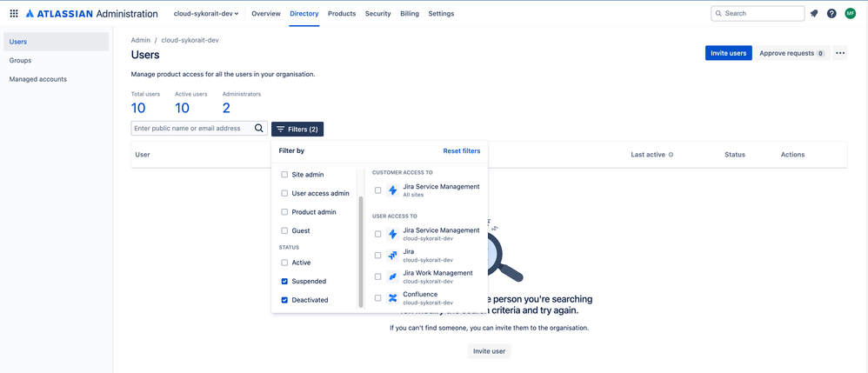
Task: Click the Last active column header
Action: 648,155
